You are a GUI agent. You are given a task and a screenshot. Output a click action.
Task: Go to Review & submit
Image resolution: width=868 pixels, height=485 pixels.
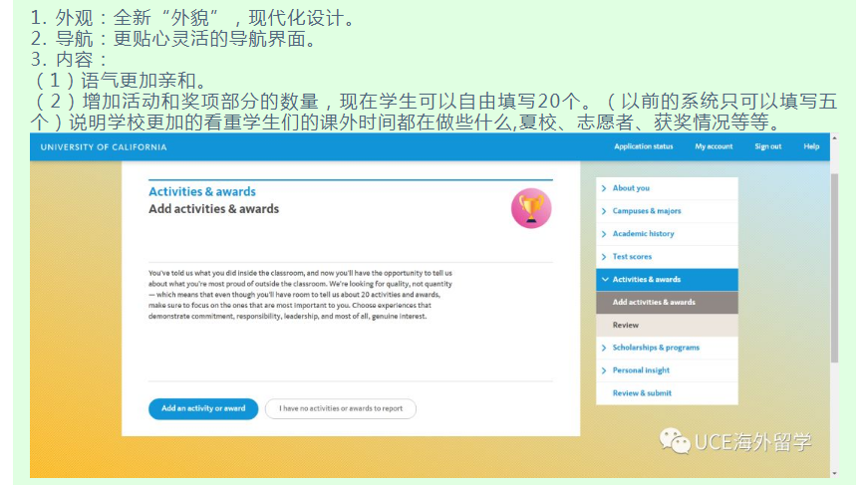click(642, 393)
